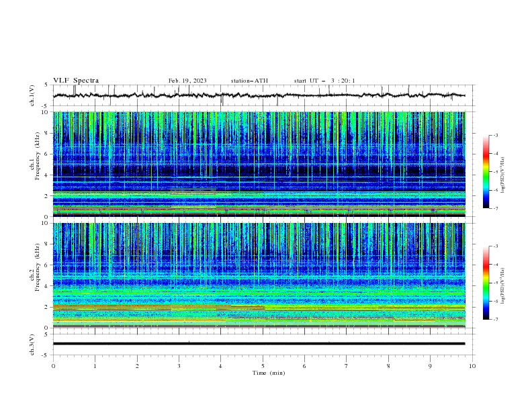Click the 'ch.1(V)' waveform axis label
The height and width of the screenshot is (411, 532).
pos(32,95)
